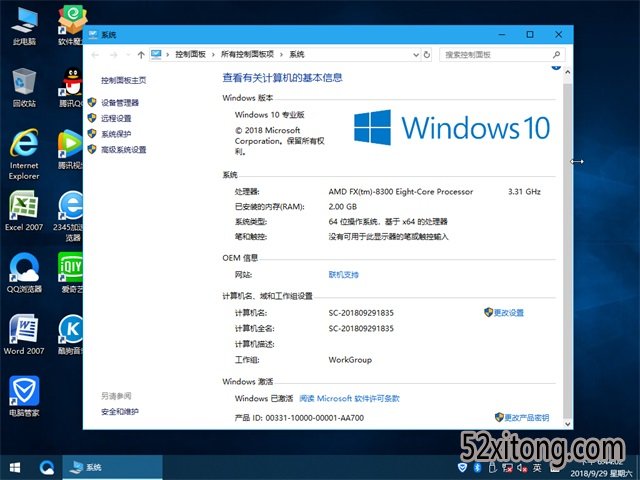Click the Windows Start button
Viewport: 640px width, 480px height.
click(15, 467)
